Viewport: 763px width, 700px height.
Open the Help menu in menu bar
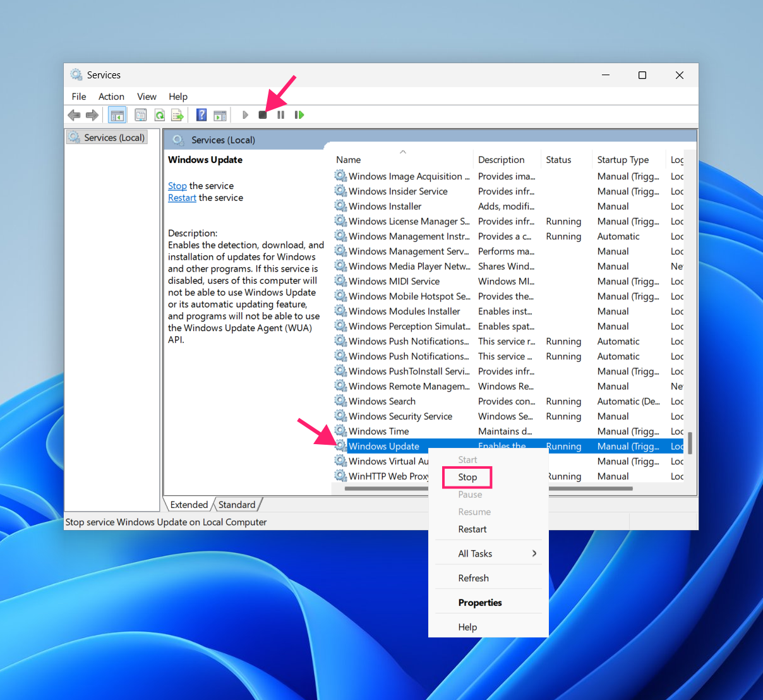(x=178, y=97)
